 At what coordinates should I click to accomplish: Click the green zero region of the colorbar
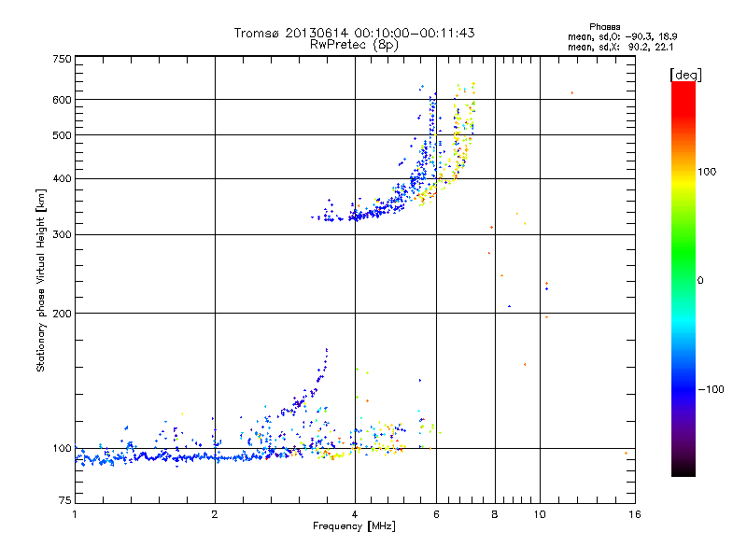[684, 278]
